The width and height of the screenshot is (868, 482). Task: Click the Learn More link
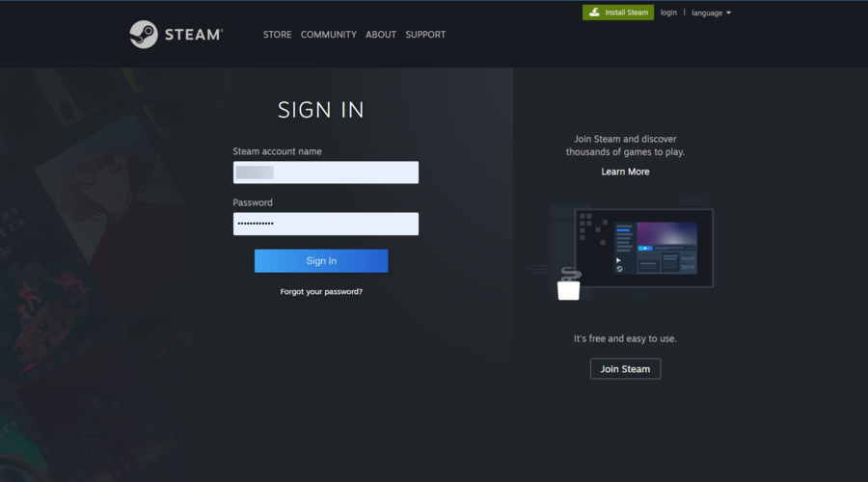625,172
